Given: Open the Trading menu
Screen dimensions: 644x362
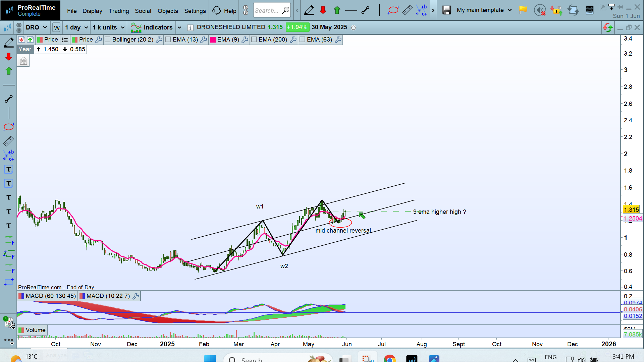Looking at the screenshot, I should [x=119, y=11].
